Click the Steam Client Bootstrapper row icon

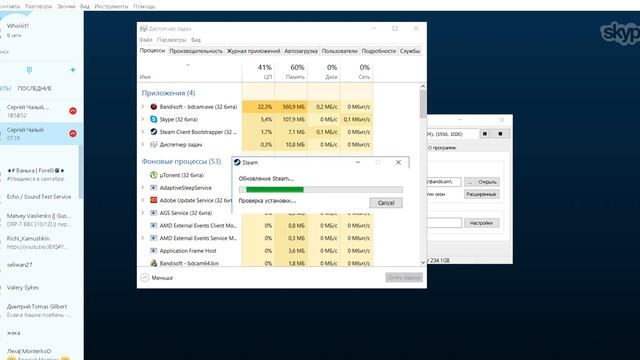[x=153, y=132]
